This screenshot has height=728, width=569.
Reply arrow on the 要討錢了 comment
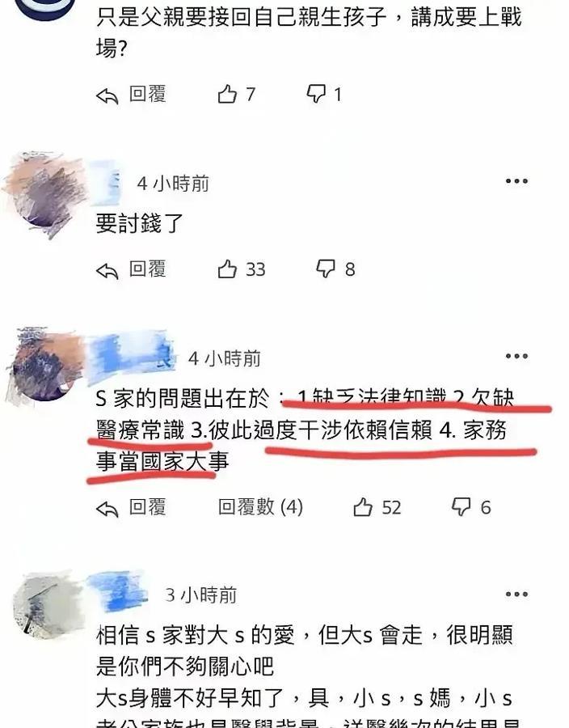click(x=107, y=271)
